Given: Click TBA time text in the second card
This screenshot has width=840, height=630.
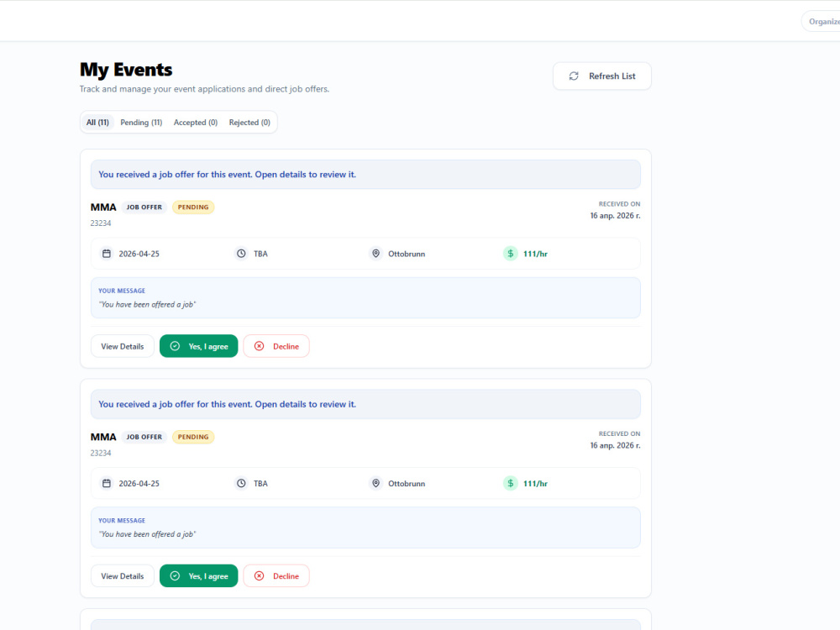Looking at the screenshot, I should click(x=261, y=484).
